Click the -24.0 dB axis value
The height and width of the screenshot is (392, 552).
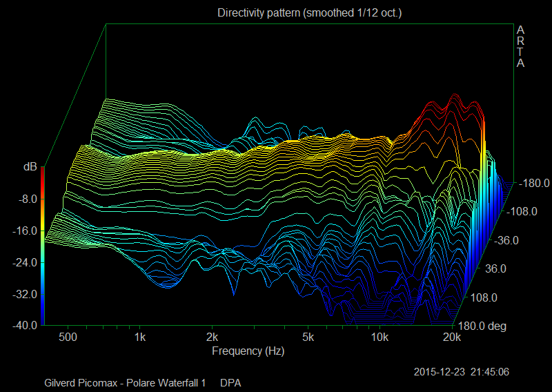[25, 262]
